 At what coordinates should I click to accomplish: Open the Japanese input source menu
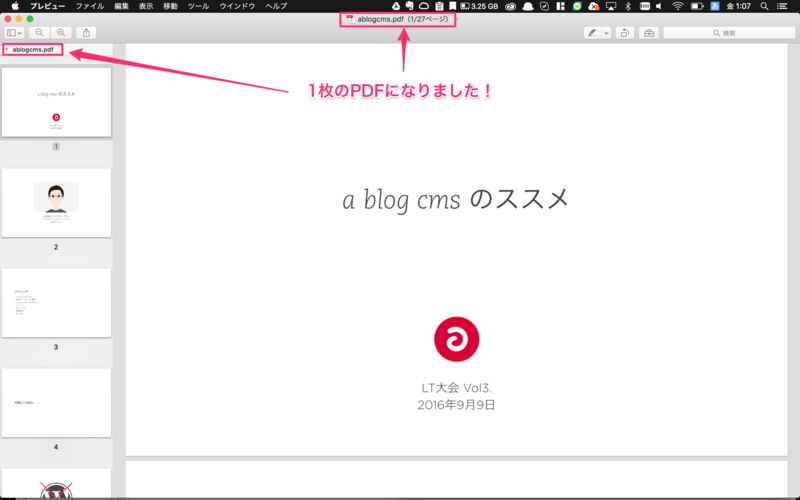pos(715,6)
